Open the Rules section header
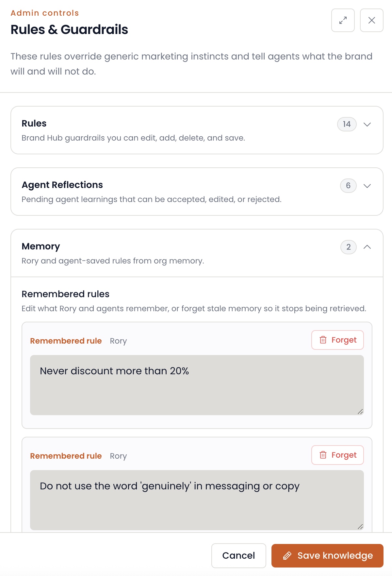 197,130
